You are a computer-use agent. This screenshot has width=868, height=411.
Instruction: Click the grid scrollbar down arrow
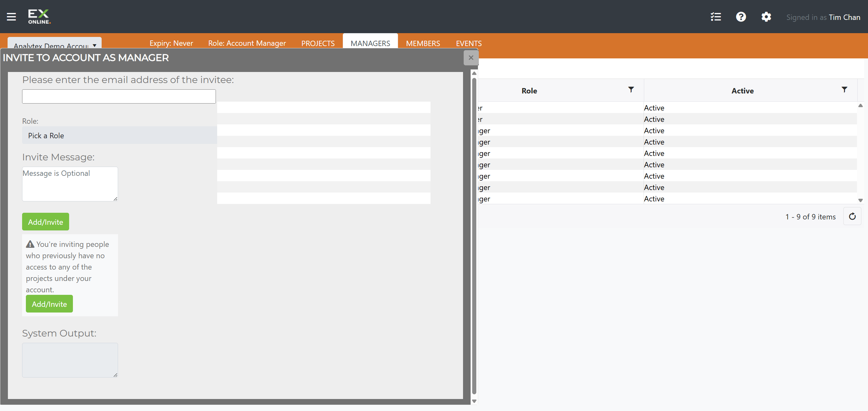click(x=860, y=200)
